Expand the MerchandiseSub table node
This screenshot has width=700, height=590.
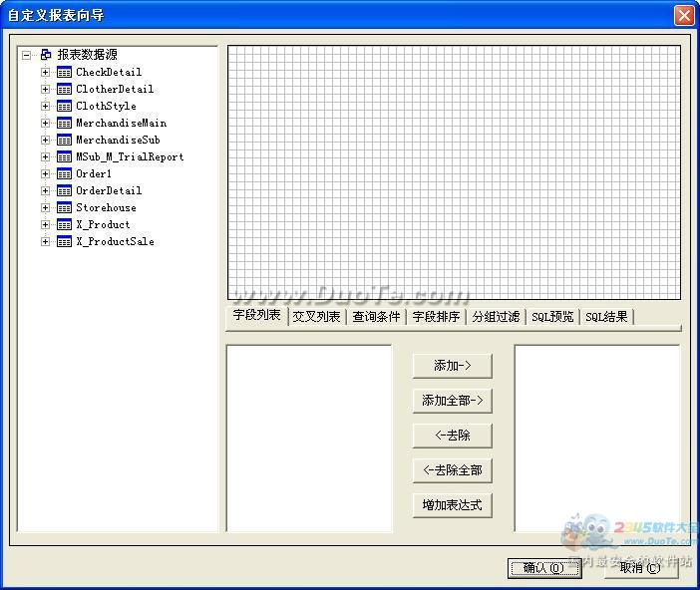[45, 140]
